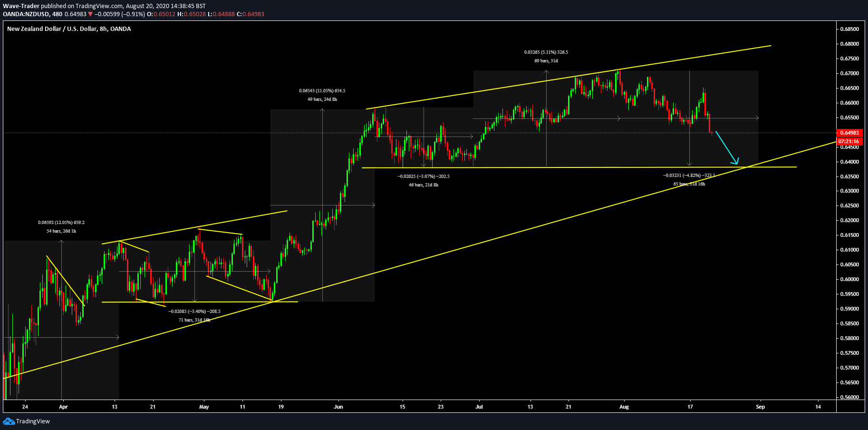
Task: Click the 11 date label on time axis
Action: 242,407
